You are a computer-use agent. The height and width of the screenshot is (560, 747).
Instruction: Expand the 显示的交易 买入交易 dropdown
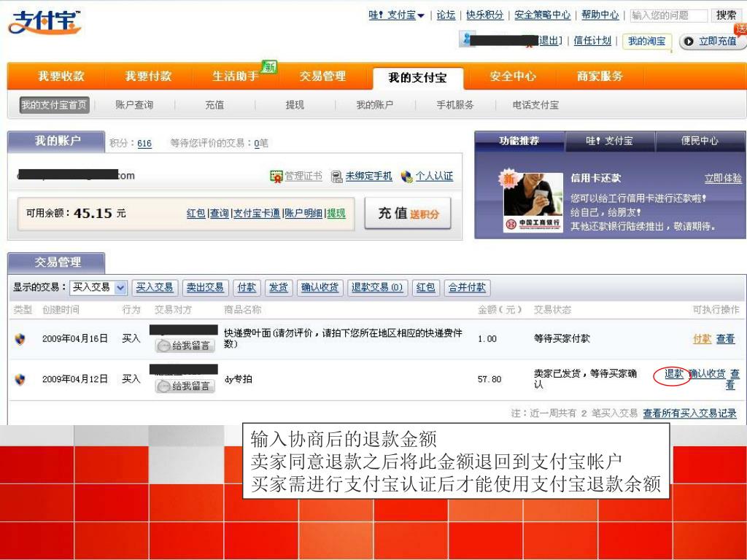coord(98,287)
